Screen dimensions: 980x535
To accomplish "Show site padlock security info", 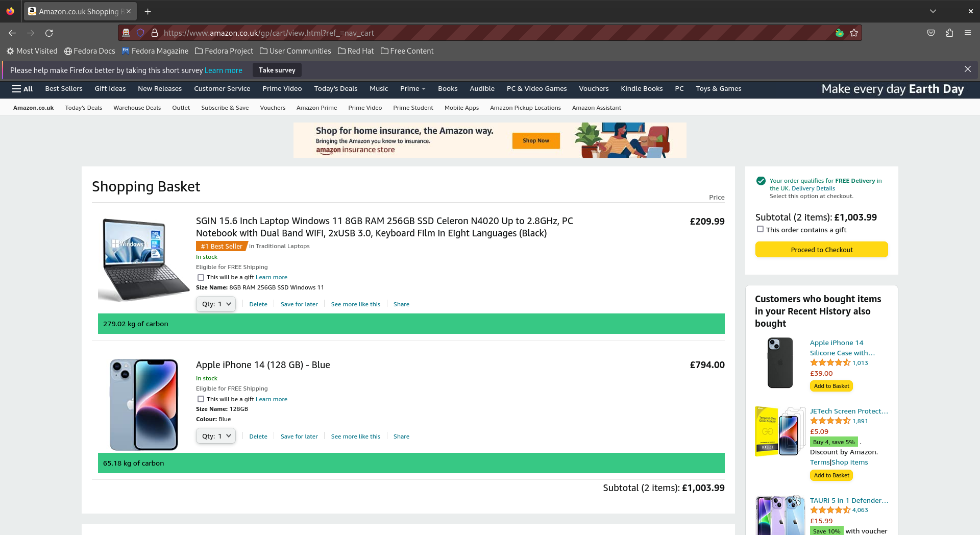I will [x=155, y=33].
